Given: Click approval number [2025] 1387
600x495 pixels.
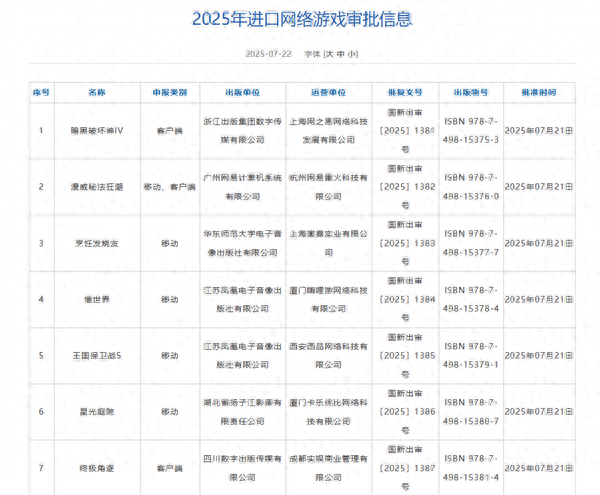Looking at the screenshot, I should pyautogui.click(x=407, y=468).
